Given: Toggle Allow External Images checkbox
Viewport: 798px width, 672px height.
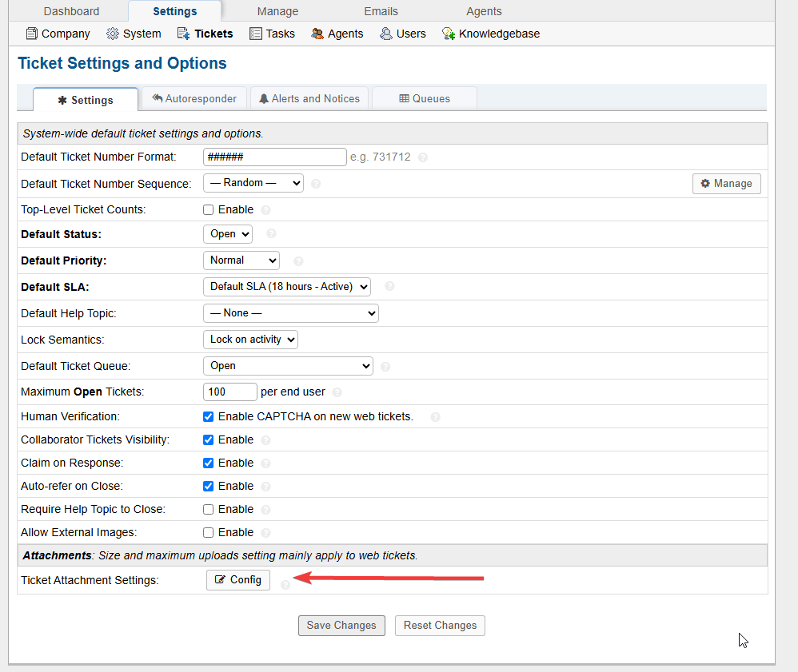Looking at the screenshot, I should tap(209, 532).
